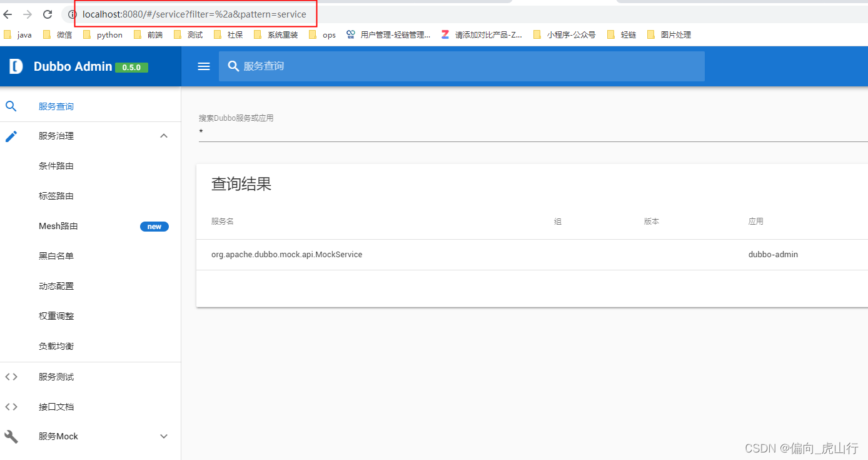The width and height of the screenshot is (868, 460).
Task: Click the address bar URL
Action: [194, 14]
